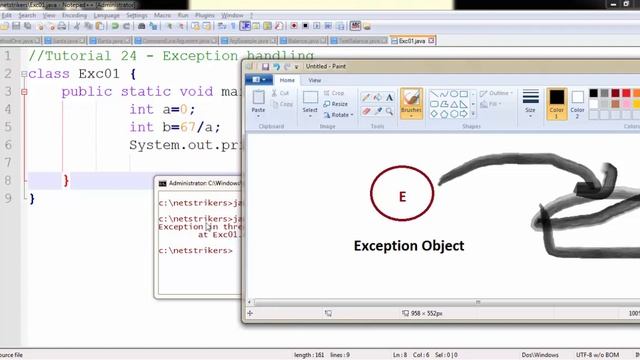Pick the black color swatch in Paint palette
Image resolution: width=640 pixels, height=360 pixels.
(x=593, y=93)
